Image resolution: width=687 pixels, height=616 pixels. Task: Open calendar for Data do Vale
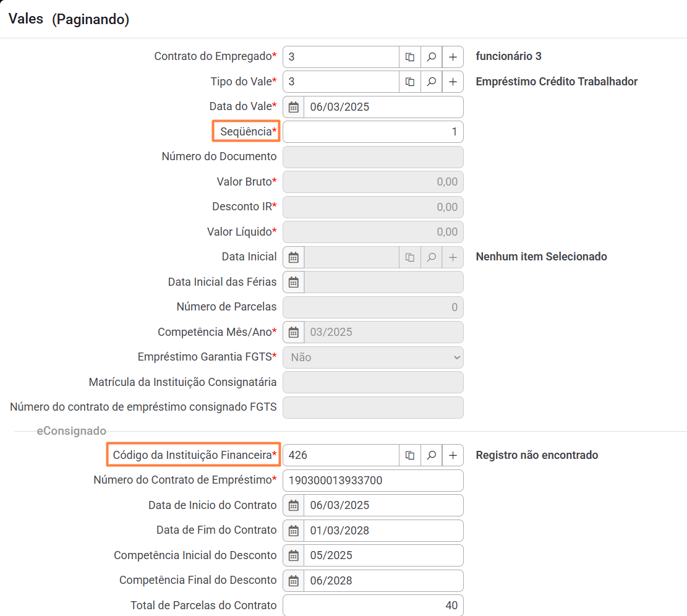(294, 107)
